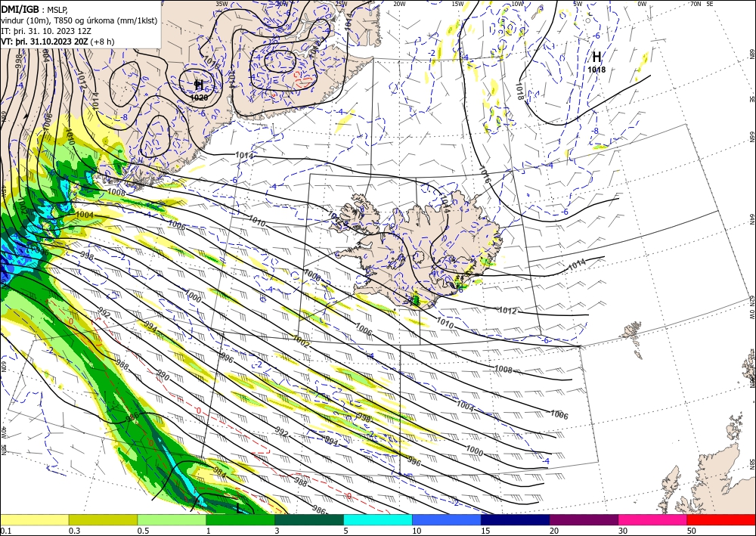Image resolution: width=756 pixels, height=536 pixels.
Task: Click the '990' isobar label
Action: pyautogui.click(x=163, y=376)
